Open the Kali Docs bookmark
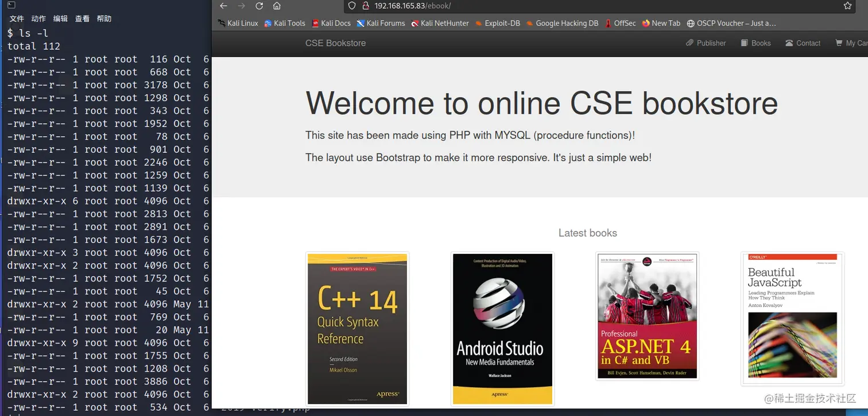Screen dimensions: 868x416 (x=331, y=24)
